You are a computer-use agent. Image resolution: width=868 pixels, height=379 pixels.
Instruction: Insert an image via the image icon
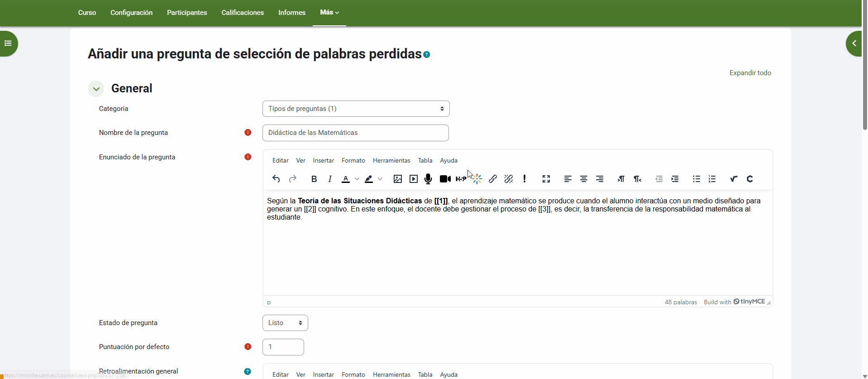tap(398, 179)
